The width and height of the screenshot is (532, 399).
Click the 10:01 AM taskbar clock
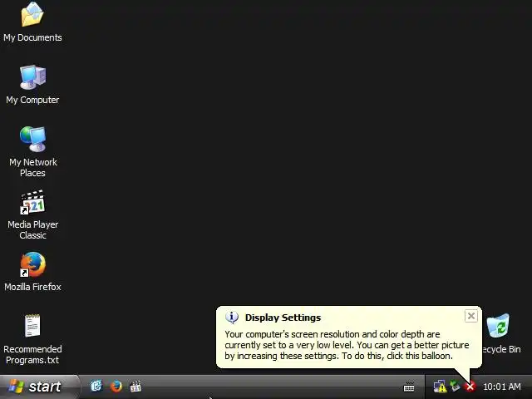click(x=502, y=387)
